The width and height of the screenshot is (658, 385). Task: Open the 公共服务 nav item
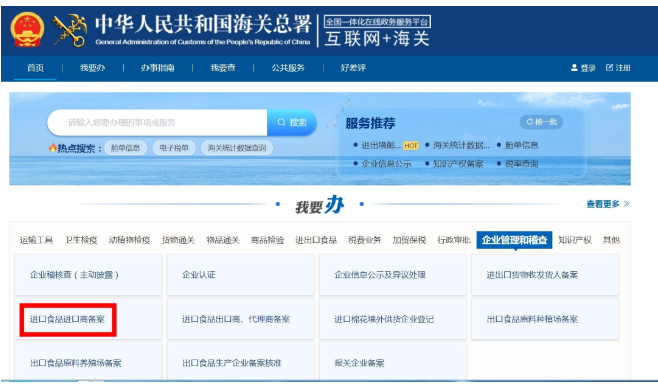288,68
